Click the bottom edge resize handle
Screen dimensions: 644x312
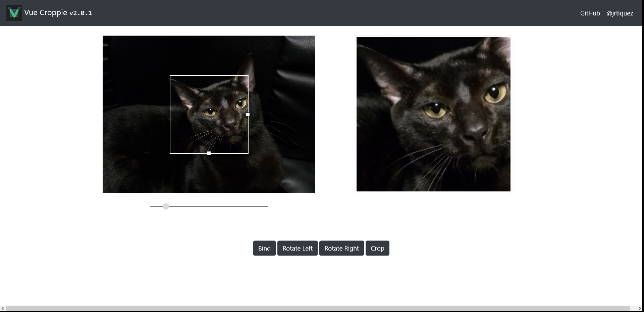209,153
